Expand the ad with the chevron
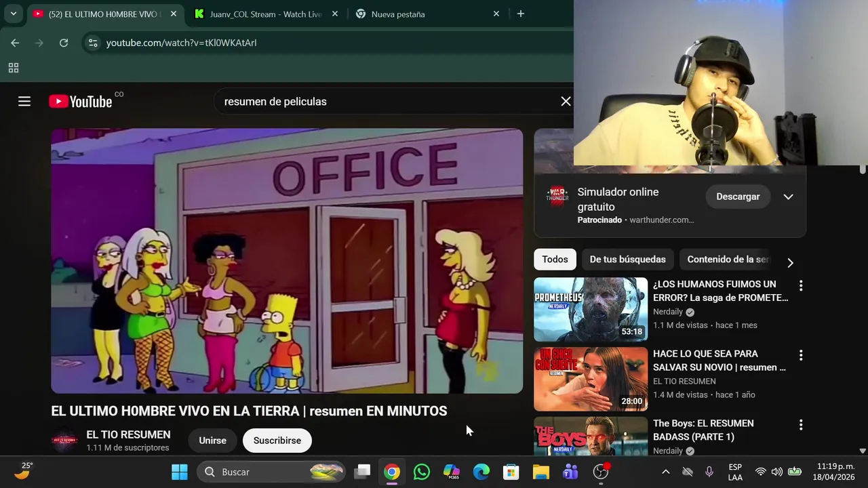Viewport: 868px width, 488px height. pyautogui.click(x=788, y=197)
